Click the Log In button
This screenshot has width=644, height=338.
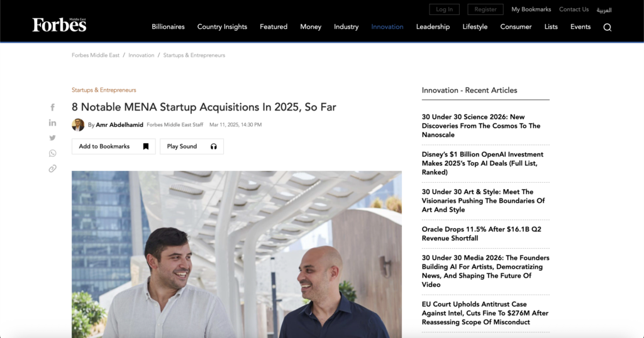(444, 9)
